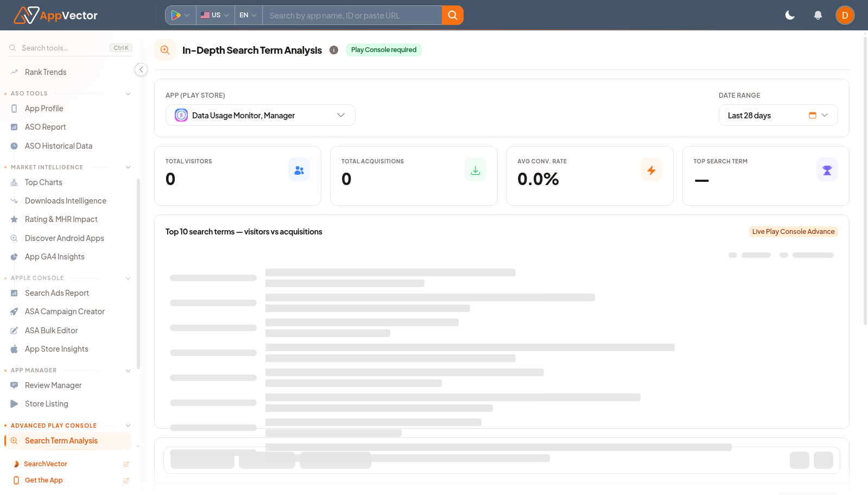Click the info icon beside the title
The height and width of the screenshot is (495, 868).
click(334, 50)
